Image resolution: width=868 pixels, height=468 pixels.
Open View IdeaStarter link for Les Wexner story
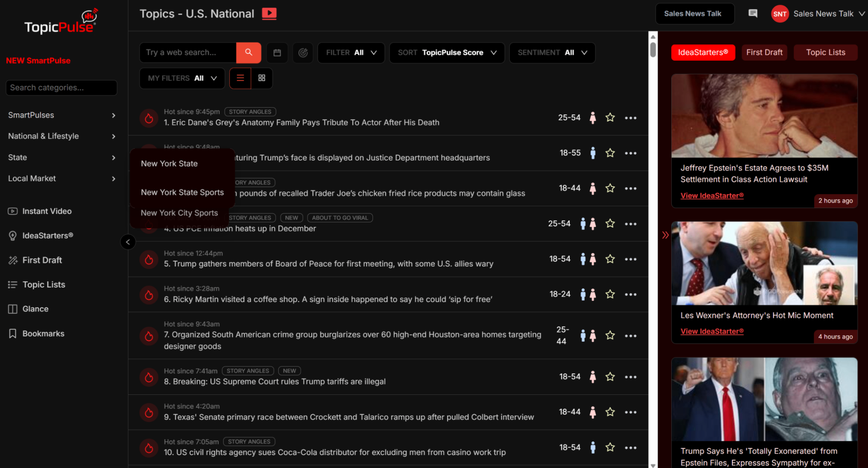tap(712, 331)
